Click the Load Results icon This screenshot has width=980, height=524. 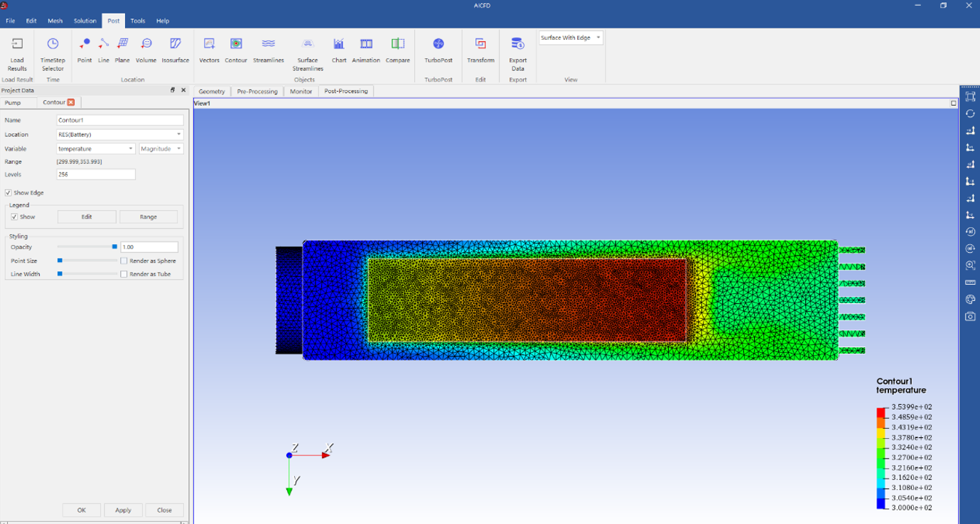(17, 44)
